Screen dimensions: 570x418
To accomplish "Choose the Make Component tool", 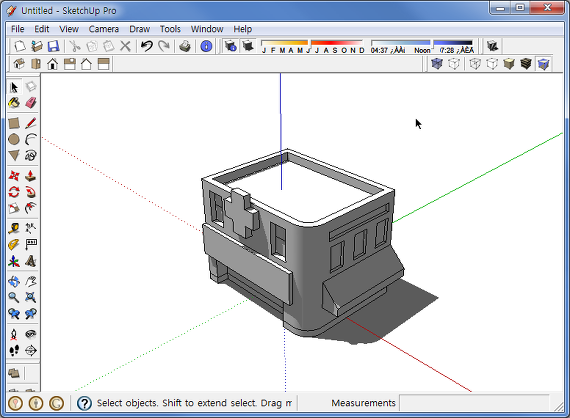I will (x=31, y=87).
